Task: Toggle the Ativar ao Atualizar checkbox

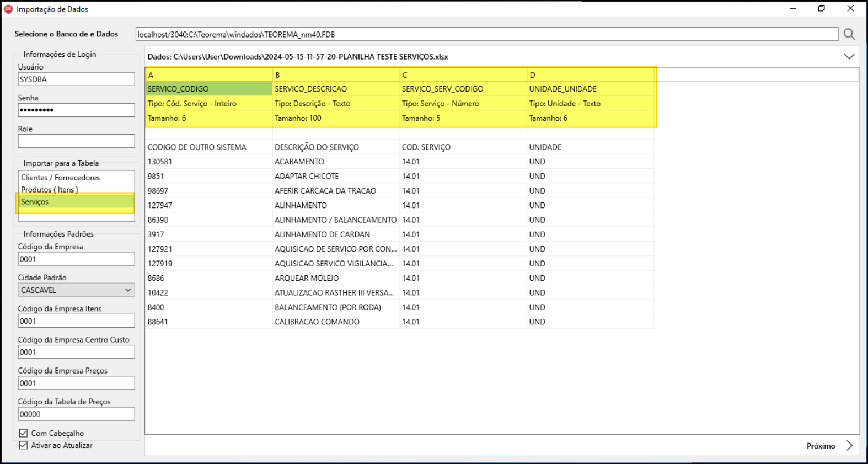Action: [23, 445]
